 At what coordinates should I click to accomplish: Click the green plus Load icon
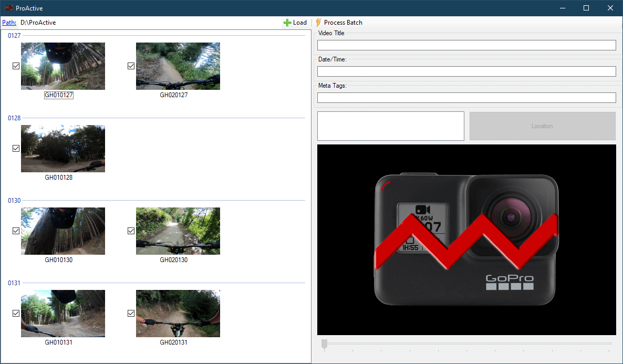pyautogui.click(x=287, y=23)
